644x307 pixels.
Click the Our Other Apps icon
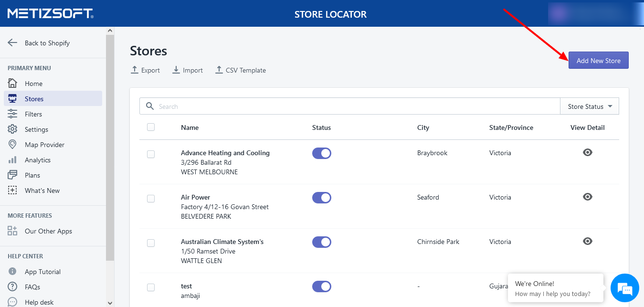[x=12, y=231]
